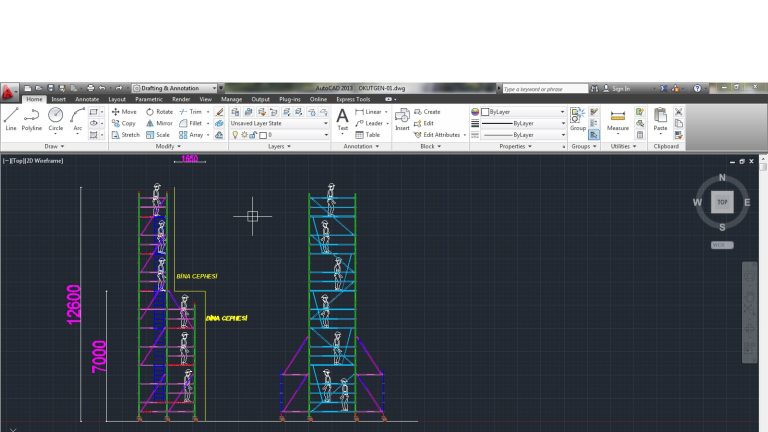Click the Paste clipboard icon
This screenshot has width=768, height=432.
click(660, 118)
